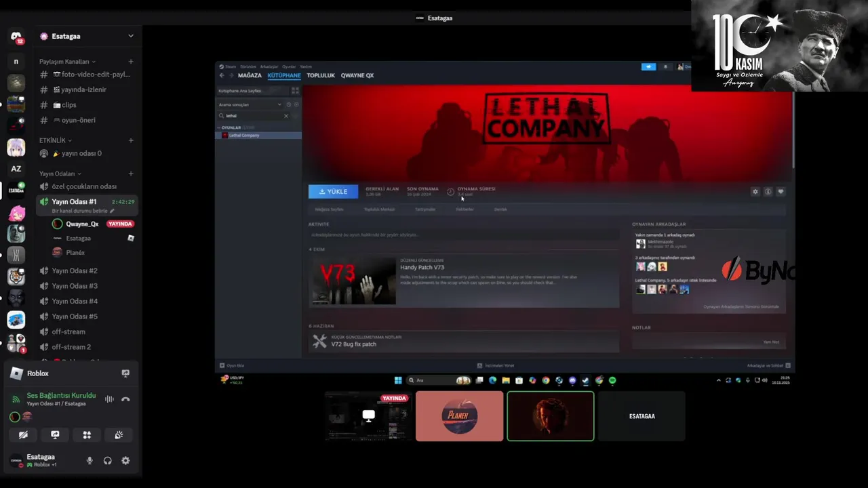Switch Steam library to grid view icon
The height and width of the screenshot is (488, 868).
coord(295,90)
